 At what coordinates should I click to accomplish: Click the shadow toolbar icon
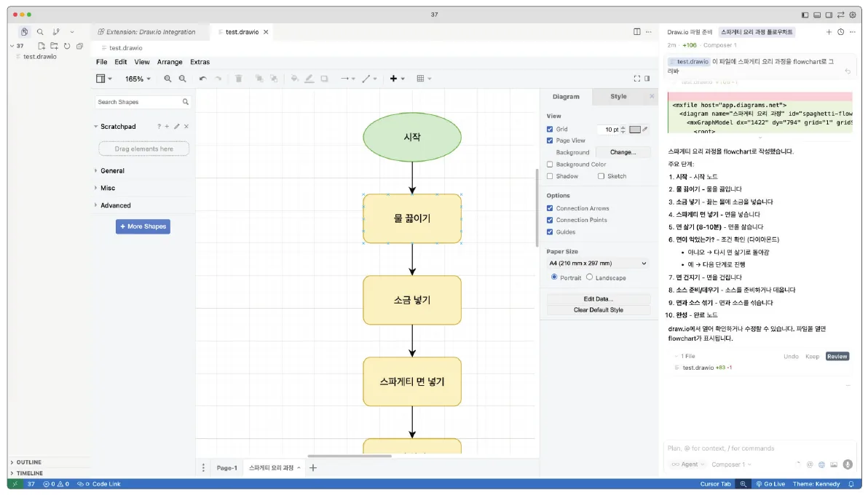(x=324, y=79)
